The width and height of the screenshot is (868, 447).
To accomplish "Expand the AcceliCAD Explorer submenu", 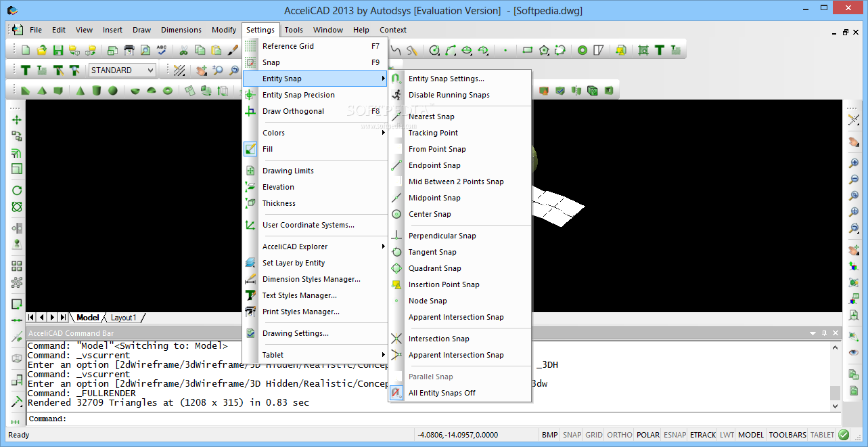I will tap(315, 247).
